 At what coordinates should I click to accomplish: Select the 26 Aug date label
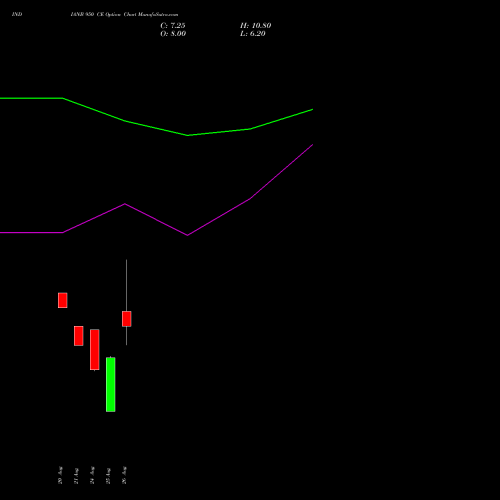[x=124, y=475]
